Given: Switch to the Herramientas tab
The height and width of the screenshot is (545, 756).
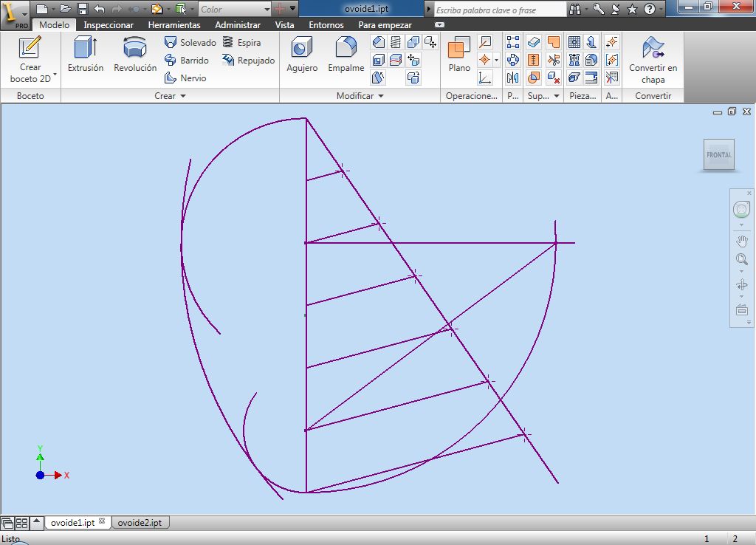Looking at the screenshot, I should (x=174, y=24).
